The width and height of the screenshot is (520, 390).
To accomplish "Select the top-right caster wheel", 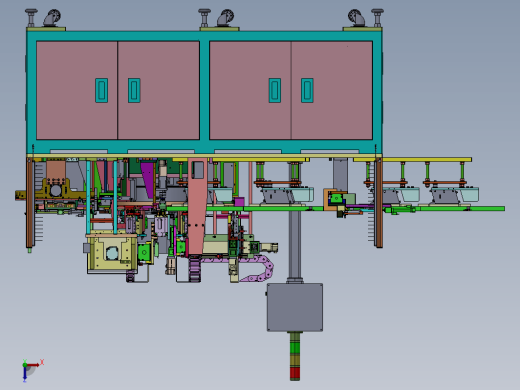I will [357, 17].
